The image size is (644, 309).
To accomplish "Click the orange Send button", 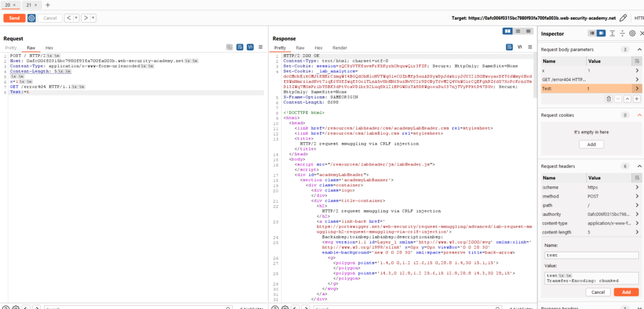I will (x=14, y=18).
